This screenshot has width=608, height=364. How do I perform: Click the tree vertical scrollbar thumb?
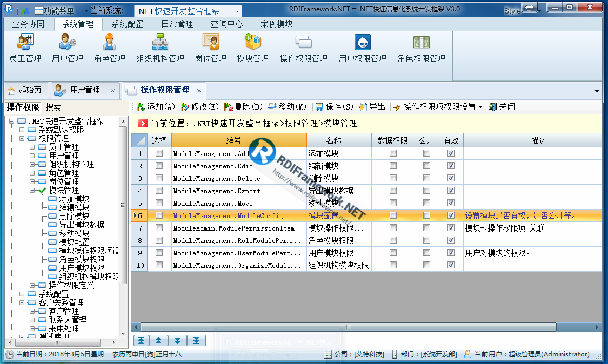click(123, 205)
